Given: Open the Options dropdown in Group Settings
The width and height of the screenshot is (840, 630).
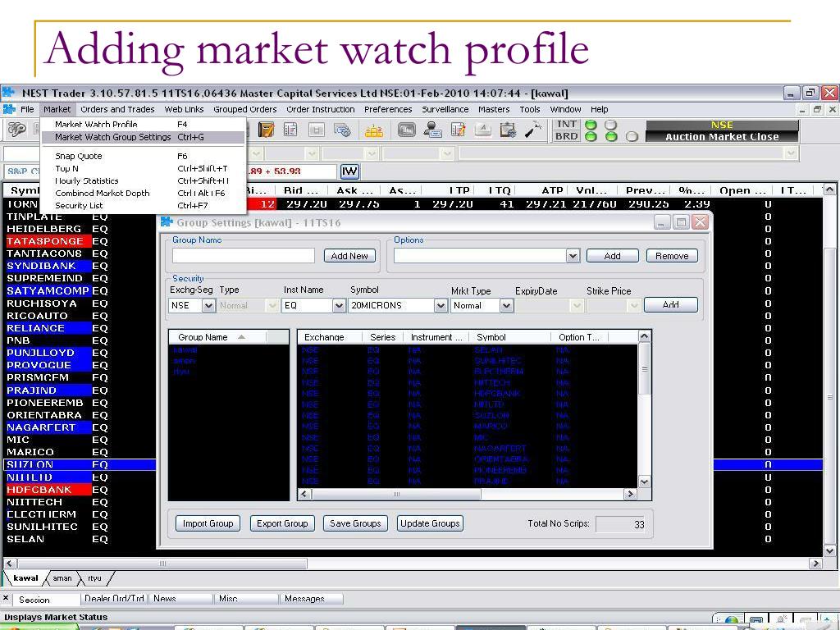Looking at the screenshot, I should click(573, 256).
